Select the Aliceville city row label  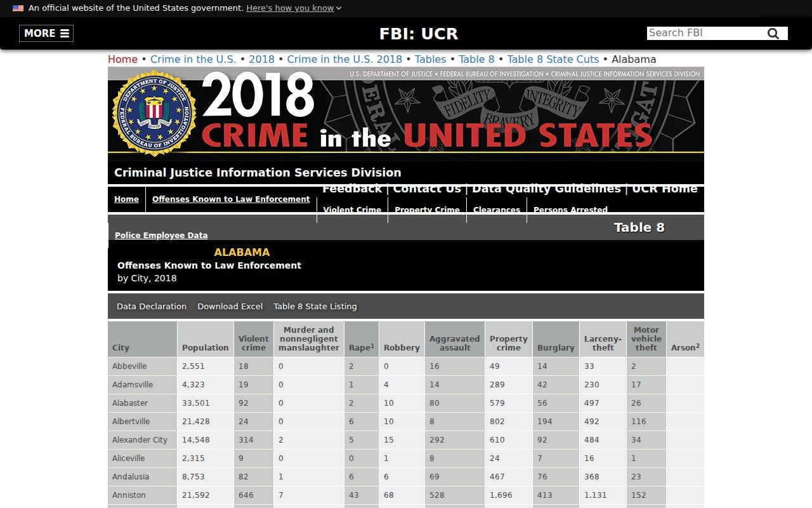coord(129,458)
